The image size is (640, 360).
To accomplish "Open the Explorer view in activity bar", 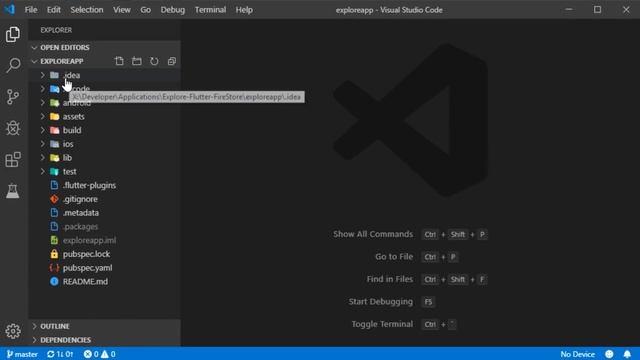I will coord(13,34).
